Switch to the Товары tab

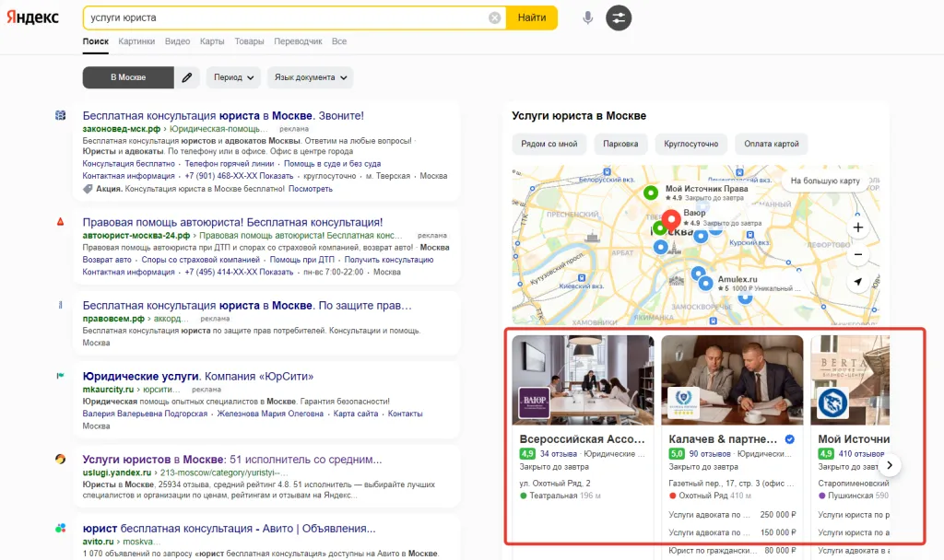click(x=249, y=41)
